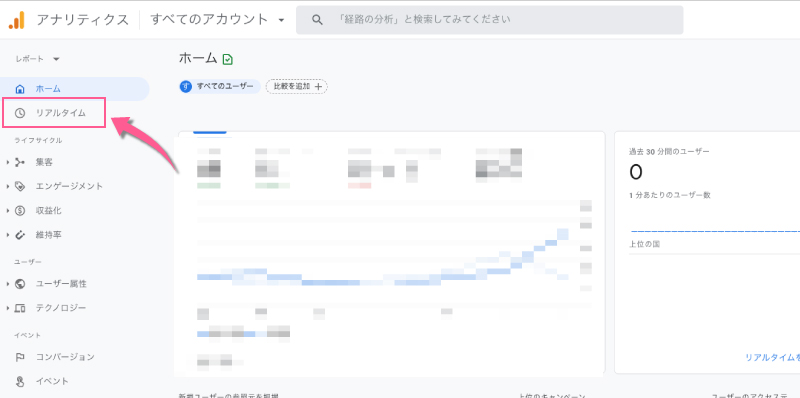Image resolution: width=800 pixels, height=398 pixels.
Task: Click the エンゲージメント tag icon
Action: (20, 186)
